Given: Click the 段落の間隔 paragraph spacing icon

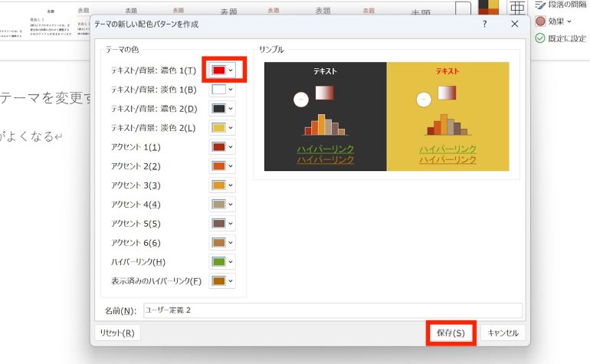Looking at the screenshot, I should point(539,5).
